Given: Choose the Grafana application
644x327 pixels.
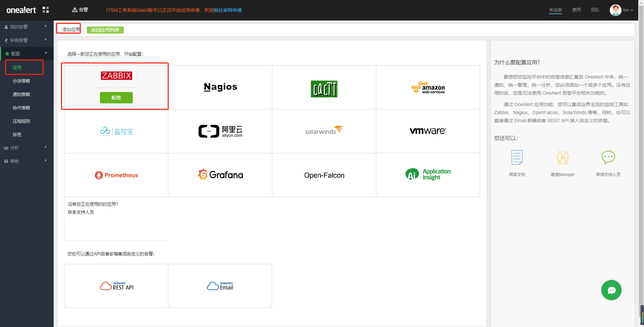Looking at the screenshot, I should point(220,175).
